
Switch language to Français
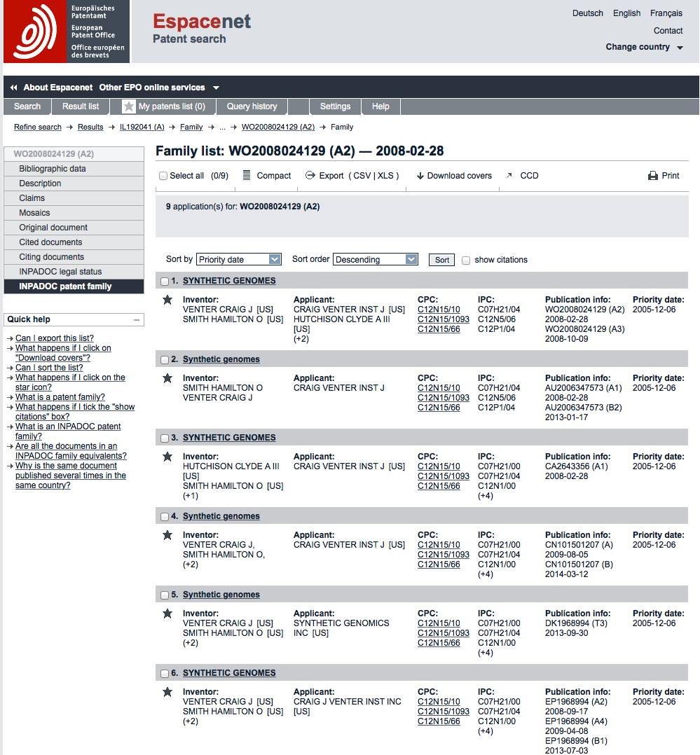(666, 13)
